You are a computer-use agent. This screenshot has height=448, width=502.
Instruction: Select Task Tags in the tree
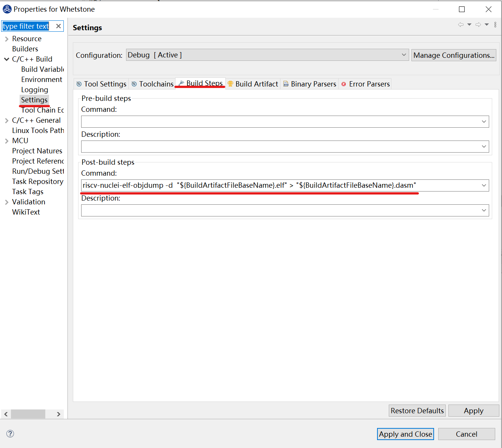tap(28, 192)
